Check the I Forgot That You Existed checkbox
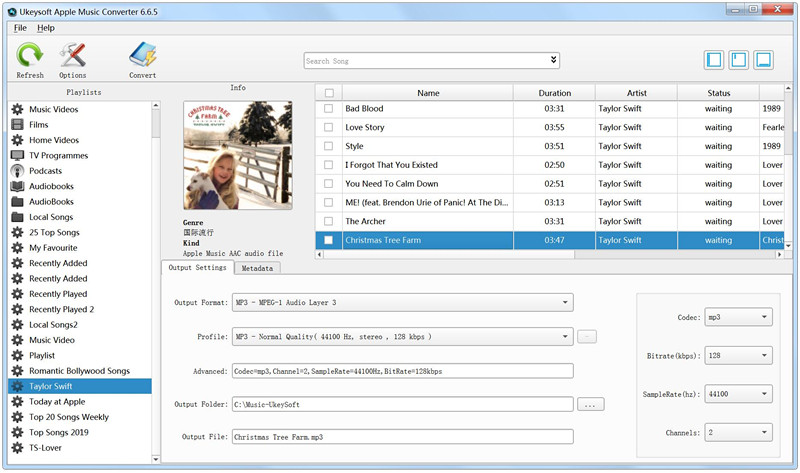The image size is (800, 473). (x=329, y=165)
